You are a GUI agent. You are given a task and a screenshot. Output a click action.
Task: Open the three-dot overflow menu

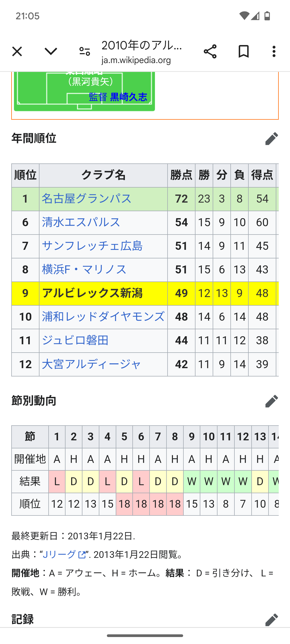coord(274,51)
